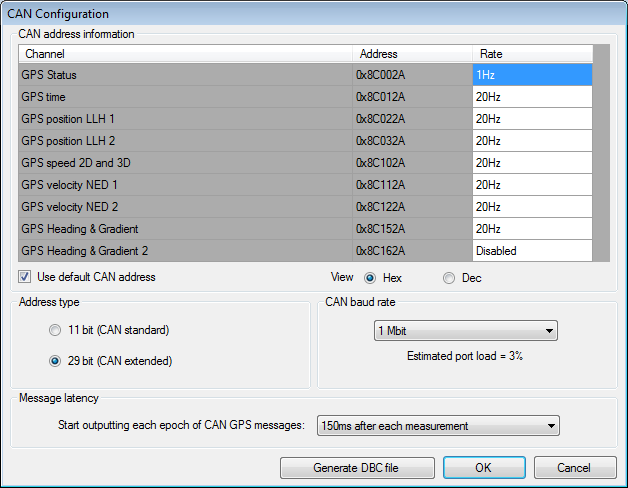Select the GPS Heading & Gradient 2 rate cell

532,251
